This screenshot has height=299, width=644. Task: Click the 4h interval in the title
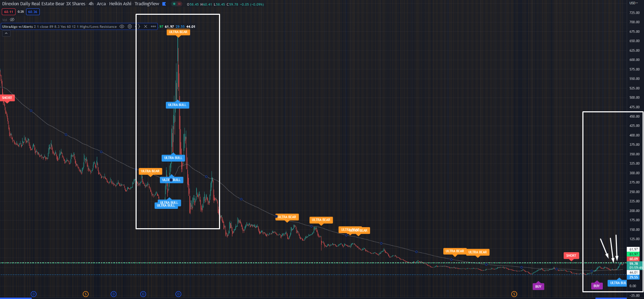pyautogui.click(x=91, y=4)
